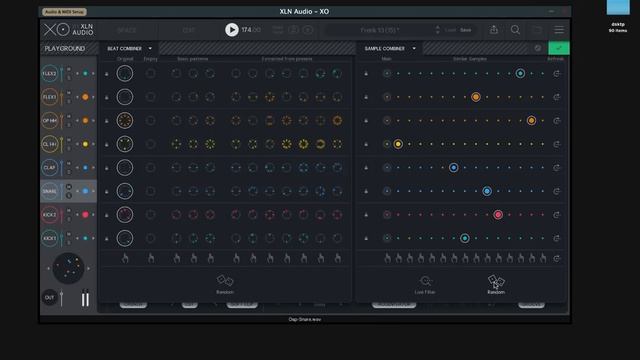The width and height of the screenshot is (640, 360).
Task: Select the CLAP channel pad
Action: (50, 168)
